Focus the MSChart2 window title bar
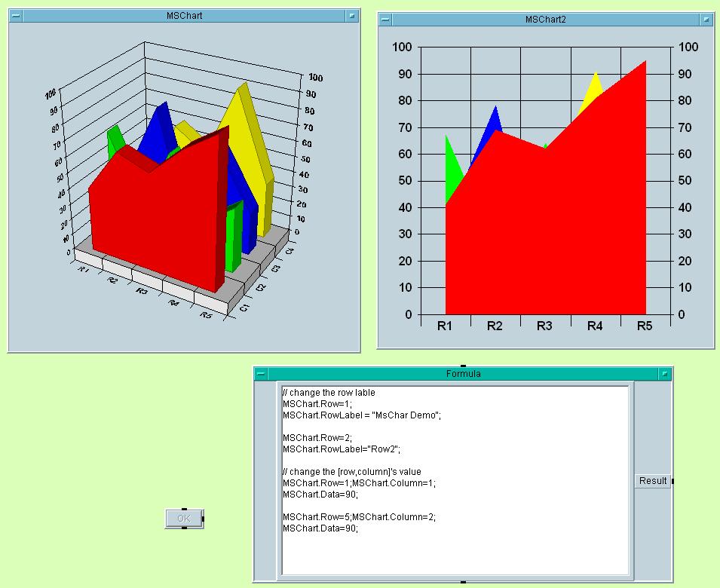Viewport: 720px width, 588px height. pyautogui.click(x=545, y=20)
